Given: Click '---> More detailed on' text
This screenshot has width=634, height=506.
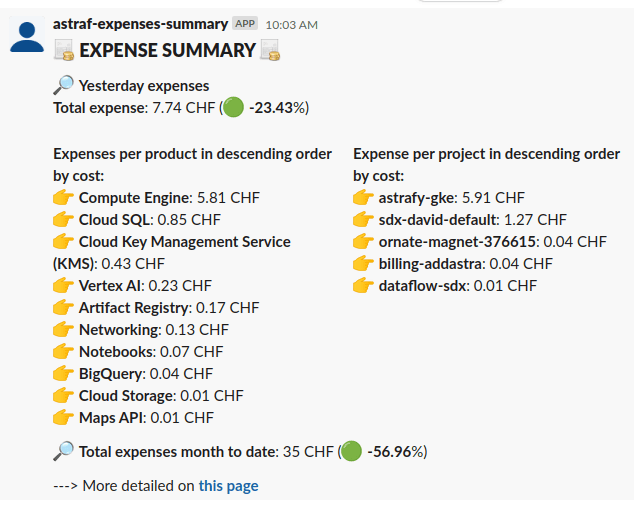Looking at the screenshot, I should tap(124, 486).
